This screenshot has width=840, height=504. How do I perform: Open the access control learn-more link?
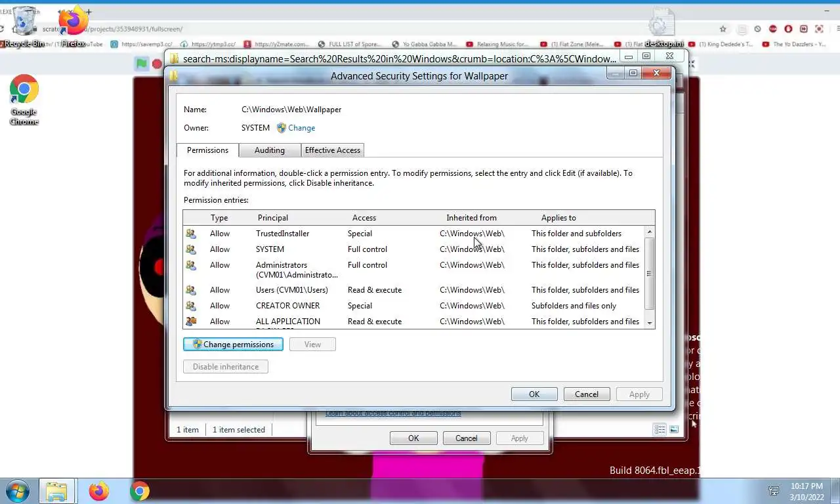point(393,413)
